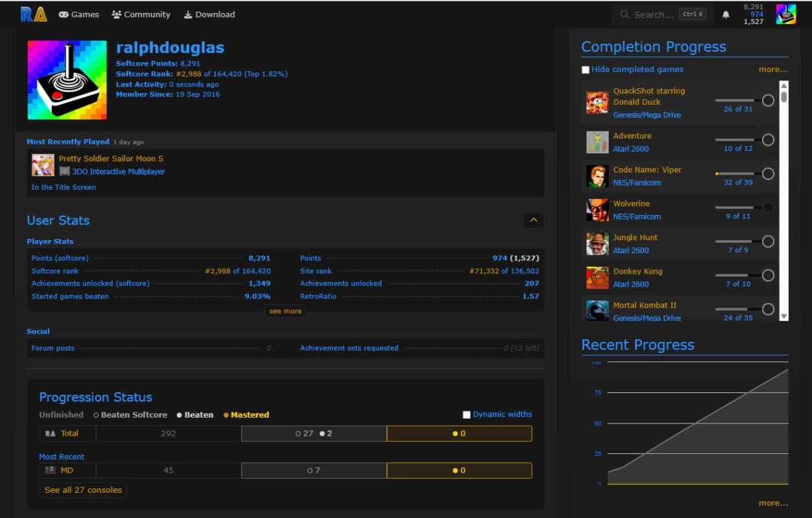
Task: Open Achievements unlocked (softcore) 1,349 value
Action: click(x=260, y=284)
